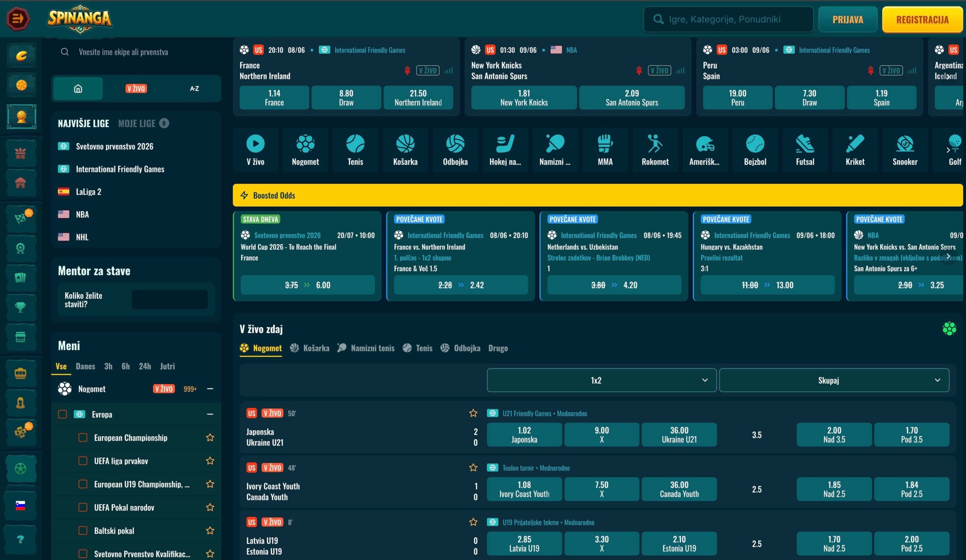This screenshot has width=966, height=560.
Task: Select the Bejzbol sport category icon
Action: pyautogui.click(x=755, y=150)
